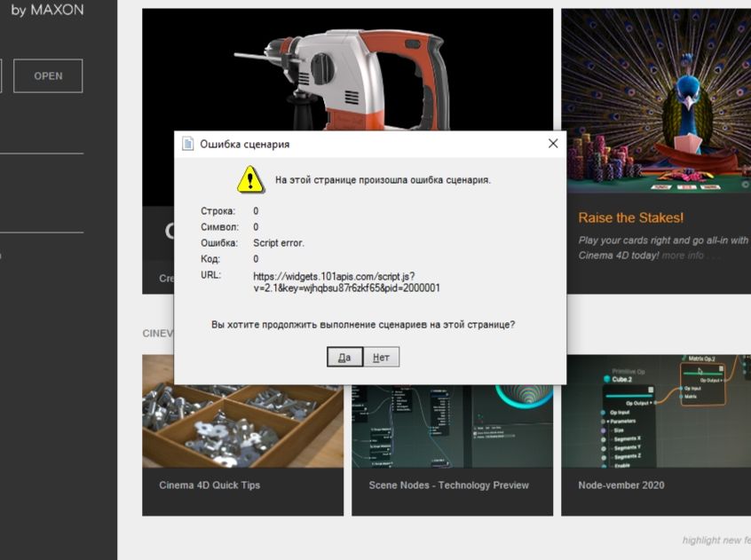Screen dimensions: 751x560
Task: Close the Ошибка сценария dialog
Action: point(553,144)
